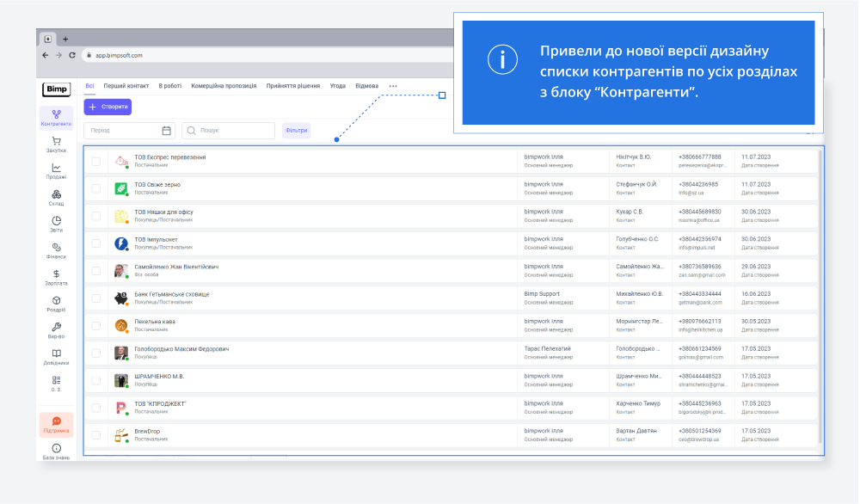Expand the Фільтри filters panel

point(296,131)
